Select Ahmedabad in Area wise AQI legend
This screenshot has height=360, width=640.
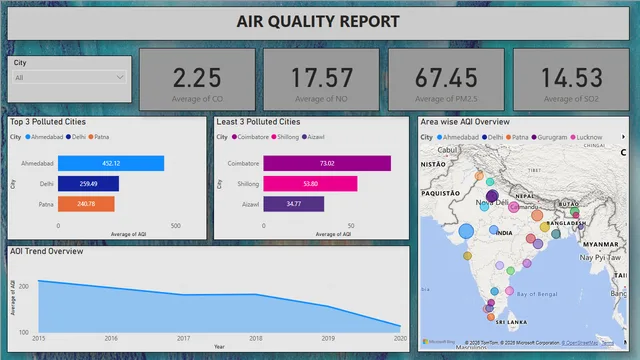pos(458,137)
